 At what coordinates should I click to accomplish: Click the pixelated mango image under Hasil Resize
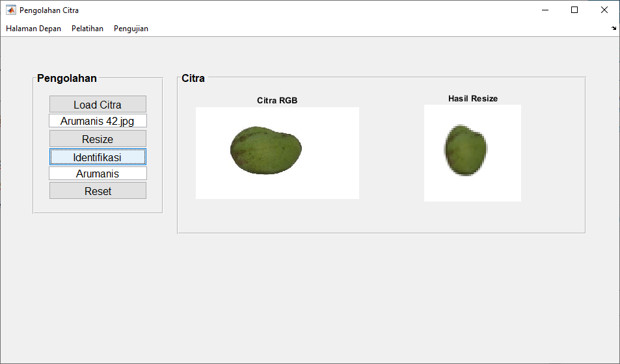[x=466, y=151]
